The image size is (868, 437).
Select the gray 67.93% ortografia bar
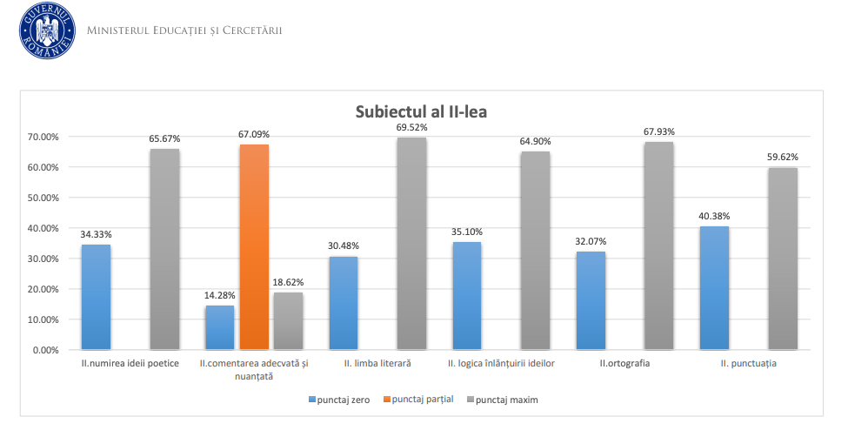659,246
